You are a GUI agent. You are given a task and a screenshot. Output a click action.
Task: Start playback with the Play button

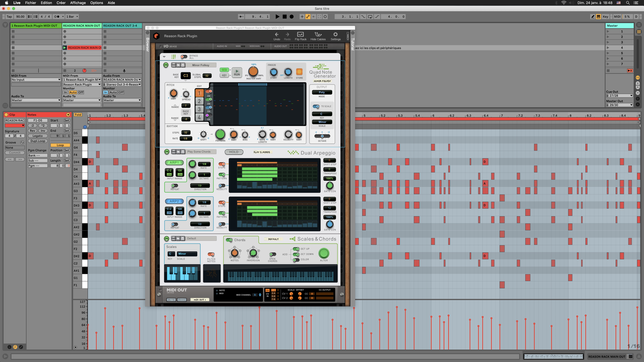coord(277,16)
